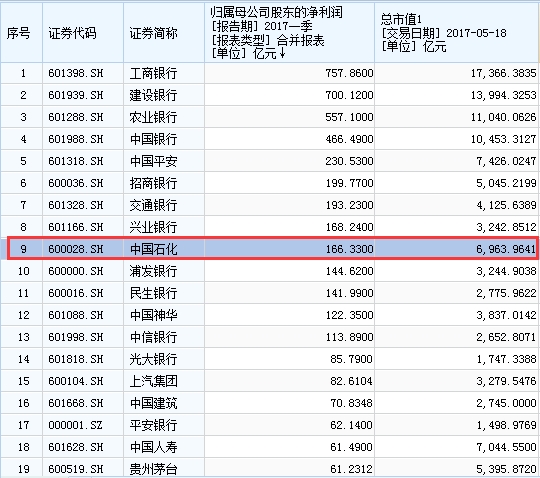Select the 中国神华 name cell
Screen dimensions: 540x478
(153, 315)
